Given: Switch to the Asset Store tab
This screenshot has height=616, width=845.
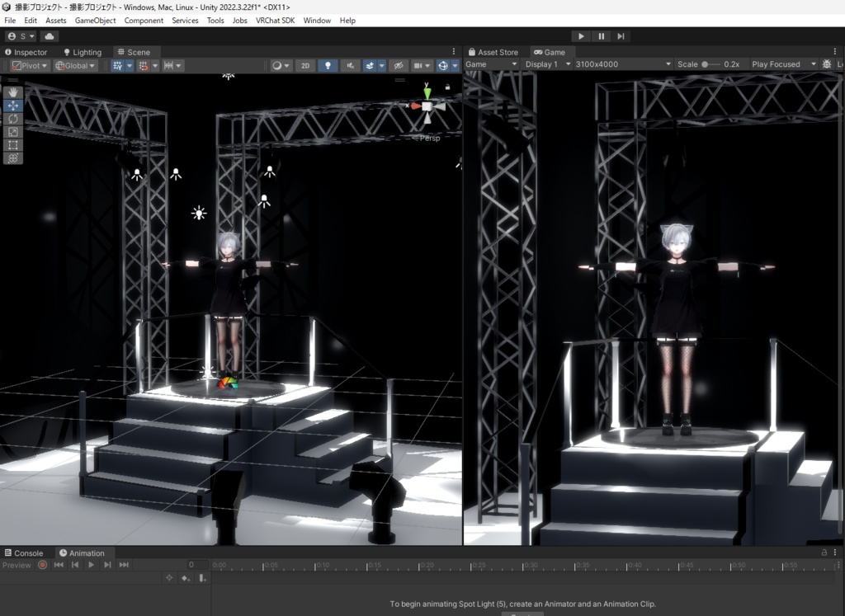Looking at the screenshot, I should point(493,52).
